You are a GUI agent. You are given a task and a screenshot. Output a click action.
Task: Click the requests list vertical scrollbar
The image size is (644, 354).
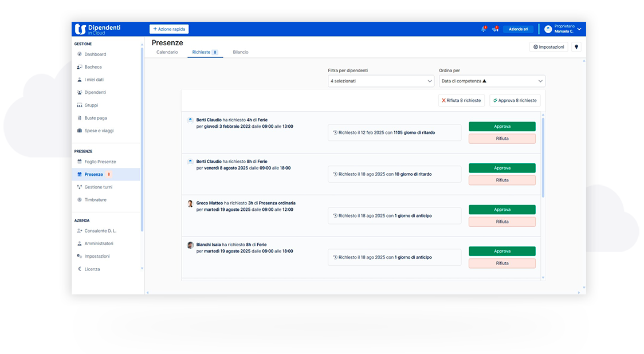point(543,158)
